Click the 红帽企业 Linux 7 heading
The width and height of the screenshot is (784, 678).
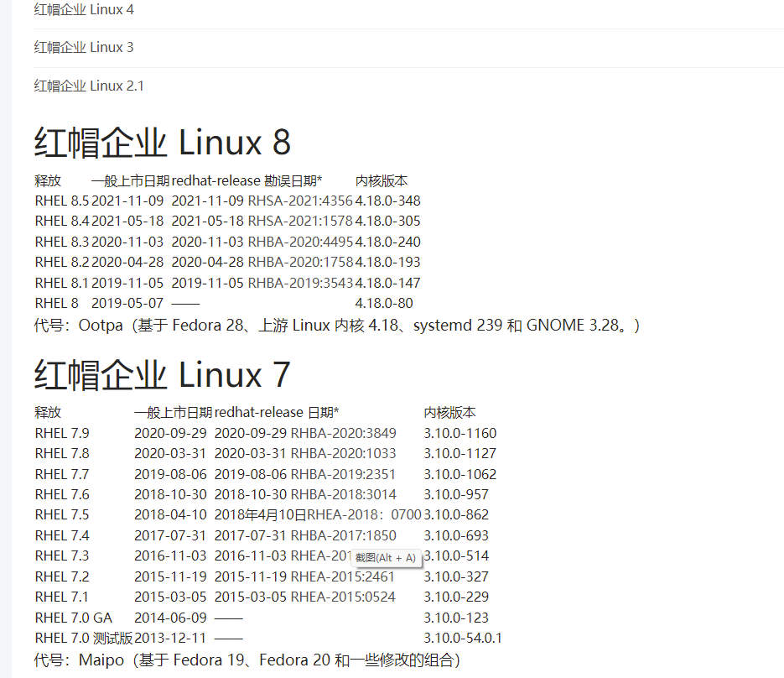coord(163,374)
